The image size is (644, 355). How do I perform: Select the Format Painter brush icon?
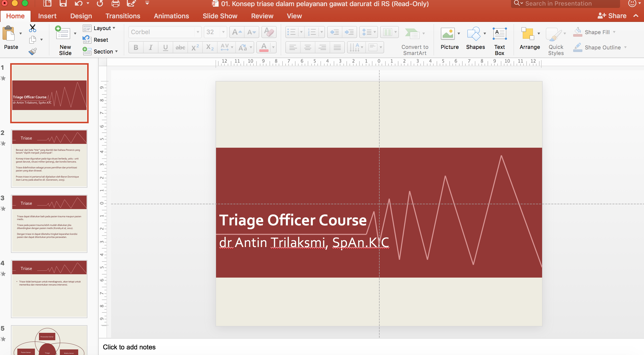point(32,51)
